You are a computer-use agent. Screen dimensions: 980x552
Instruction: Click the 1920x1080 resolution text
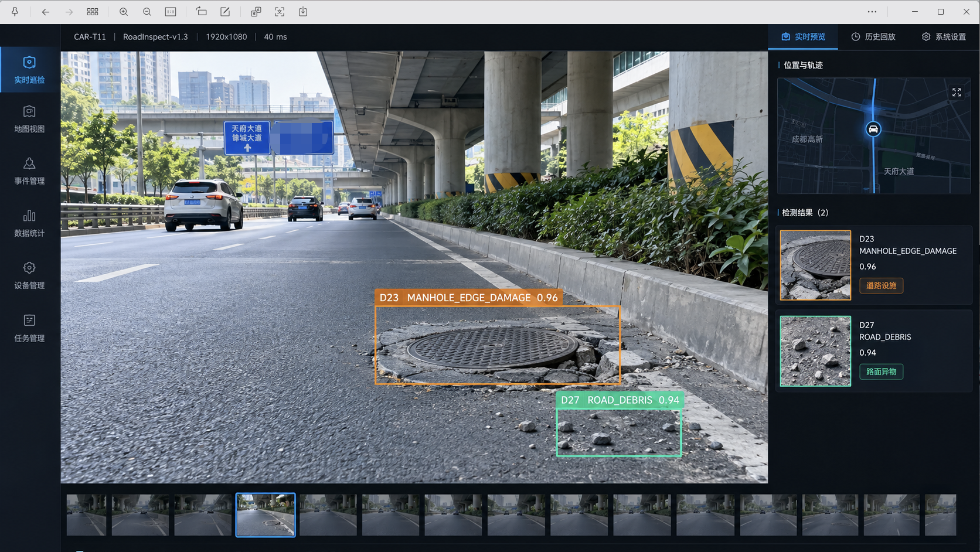click(226, 37)
